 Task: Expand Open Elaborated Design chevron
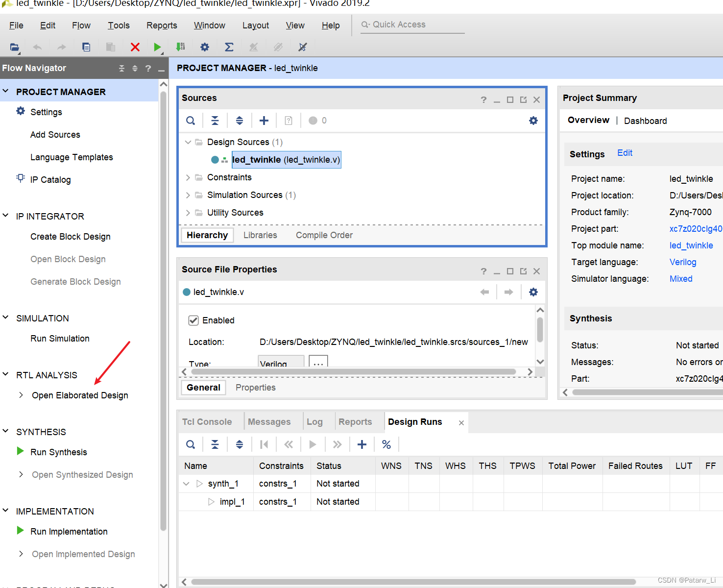[21, 395]
